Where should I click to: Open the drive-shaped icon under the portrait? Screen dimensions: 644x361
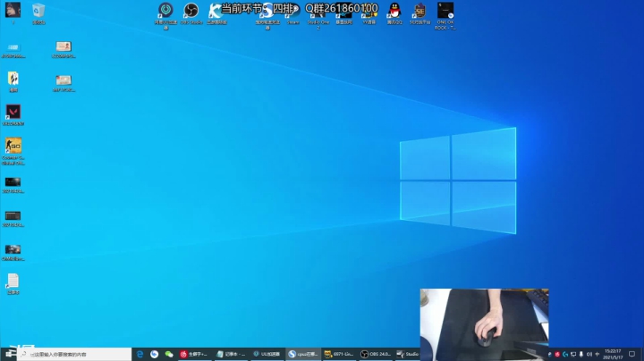click(x=13, y=50)
